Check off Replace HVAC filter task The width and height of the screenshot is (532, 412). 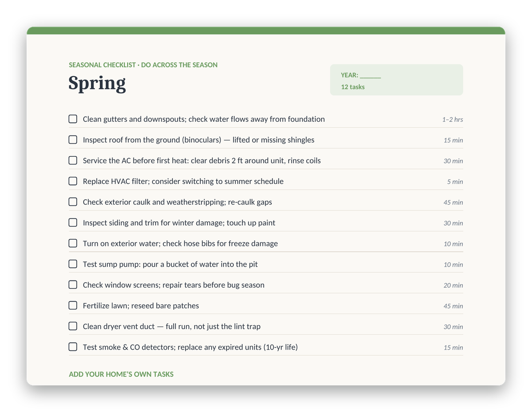[x=73, y=181]
